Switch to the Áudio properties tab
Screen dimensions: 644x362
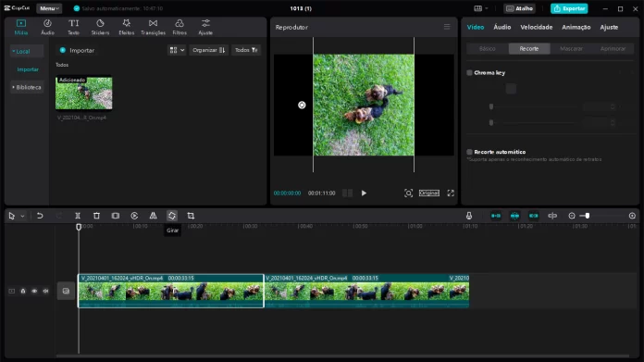coord(502,27)
